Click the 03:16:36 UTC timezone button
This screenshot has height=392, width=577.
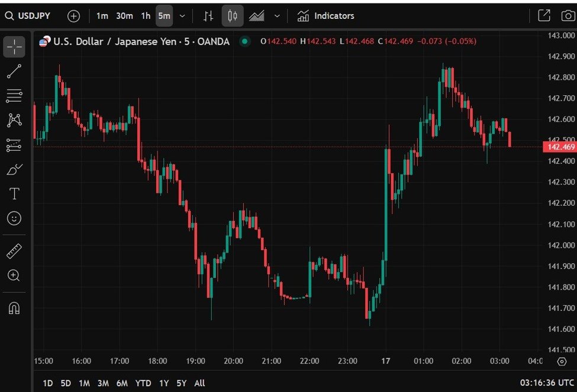pyautogui.click(x=546, y=383)
